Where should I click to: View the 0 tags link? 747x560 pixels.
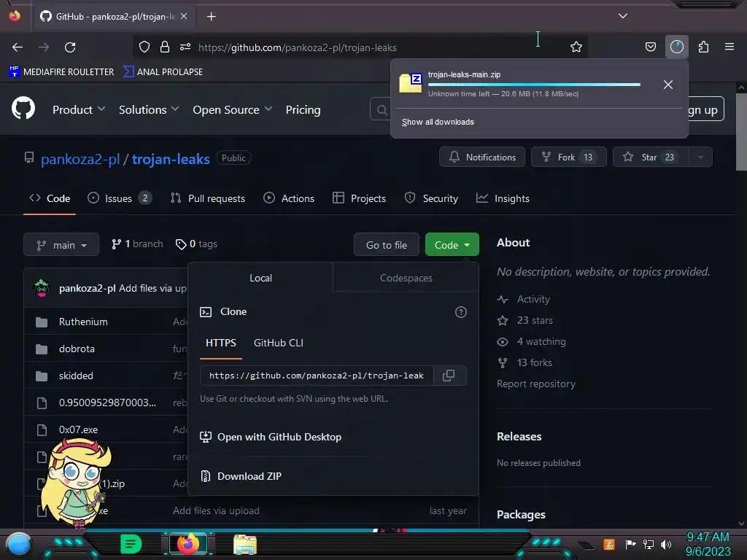[196, 244]
